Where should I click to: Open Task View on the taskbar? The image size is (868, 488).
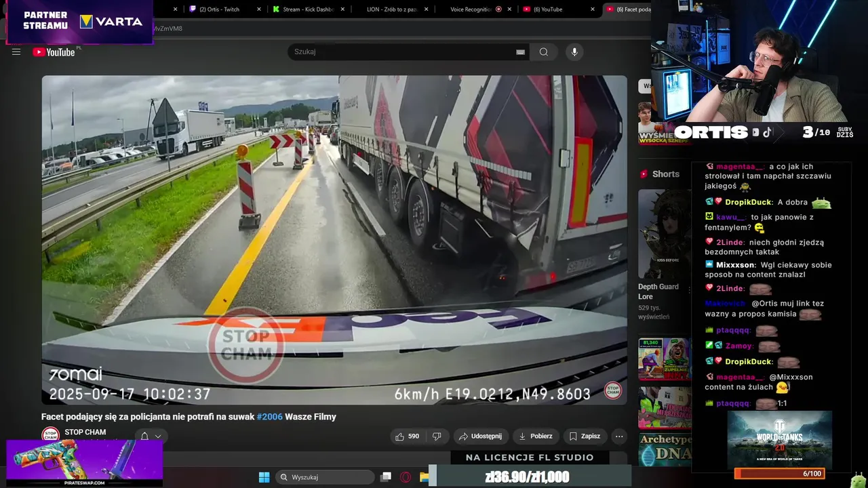coord(386,477)
